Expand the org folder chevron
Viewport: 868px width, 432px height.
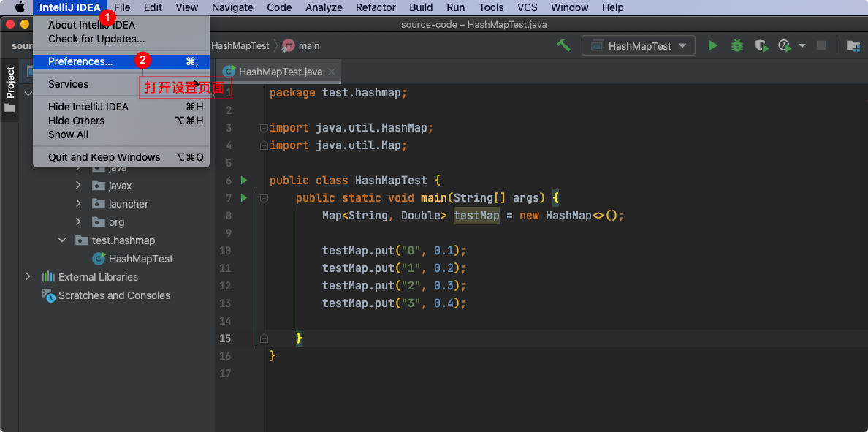coord(78,222)
